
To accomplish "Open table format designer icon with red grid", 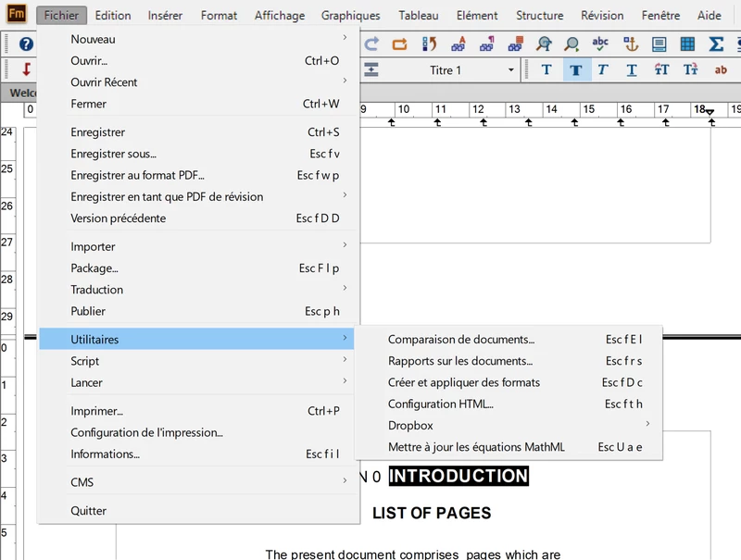I will pos(516,44).
